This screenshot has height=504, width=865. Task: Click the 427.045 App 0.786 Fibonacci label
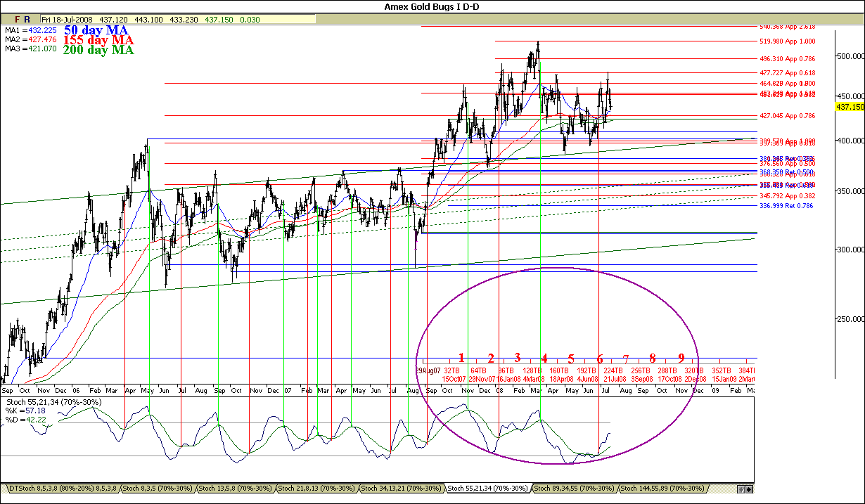pos(787,115)
